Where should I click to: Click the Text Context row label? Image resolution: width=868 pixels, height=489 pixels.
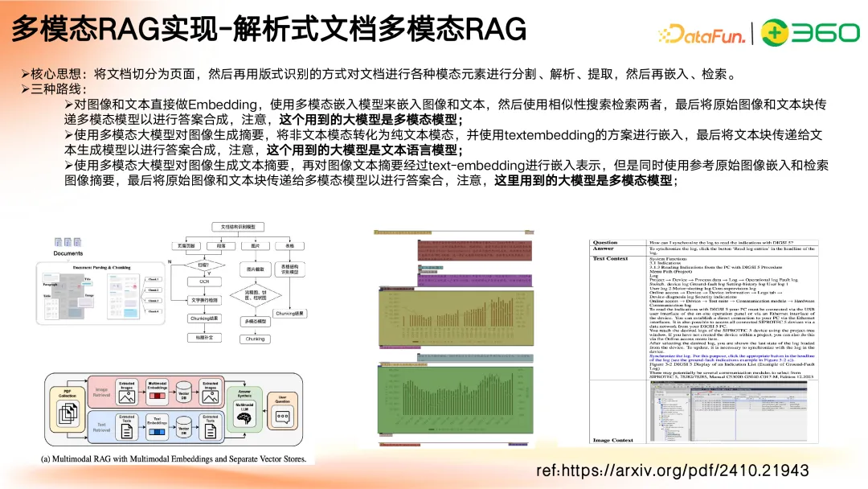tap(610, 259)
